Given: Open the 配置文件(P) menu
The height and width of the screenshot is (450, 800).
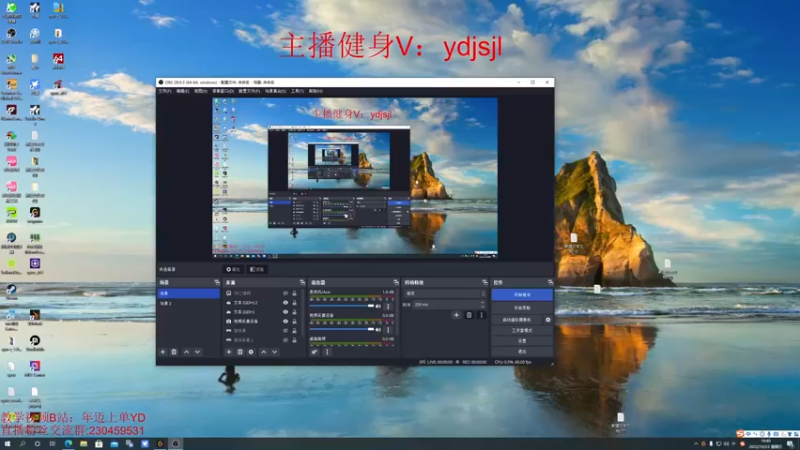Looking at the screenshot, I should 249,91.
